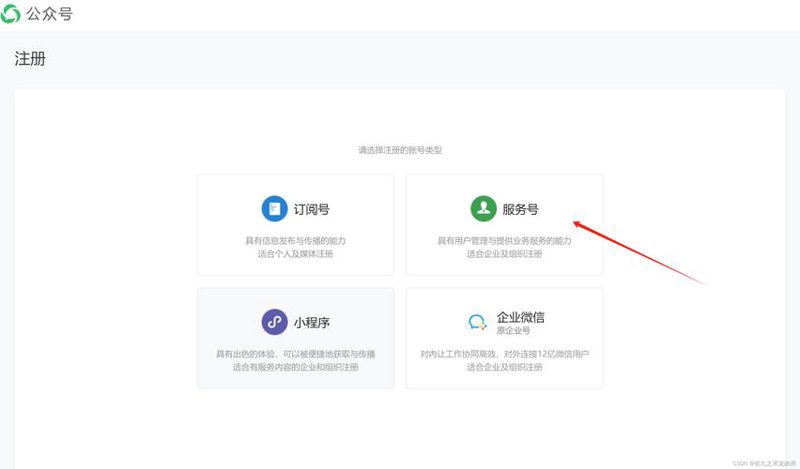Click the 适合有服务内容的企业和组织注册 text

[x=295, y=367]
